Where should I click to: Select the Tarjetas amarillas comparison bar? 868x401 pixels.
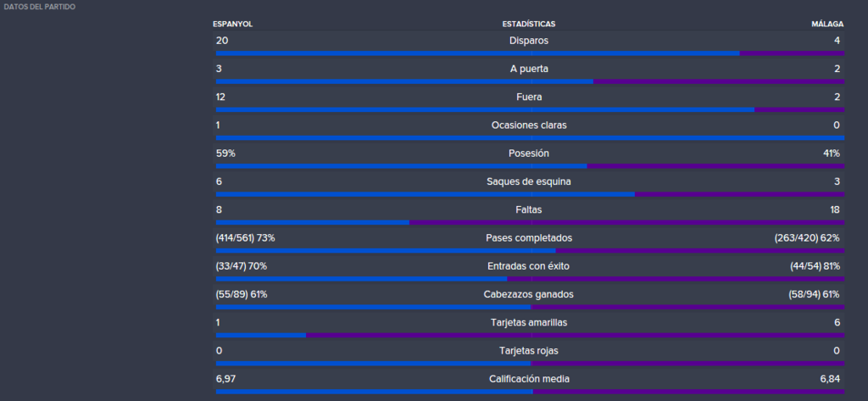[x=530, y=335]
